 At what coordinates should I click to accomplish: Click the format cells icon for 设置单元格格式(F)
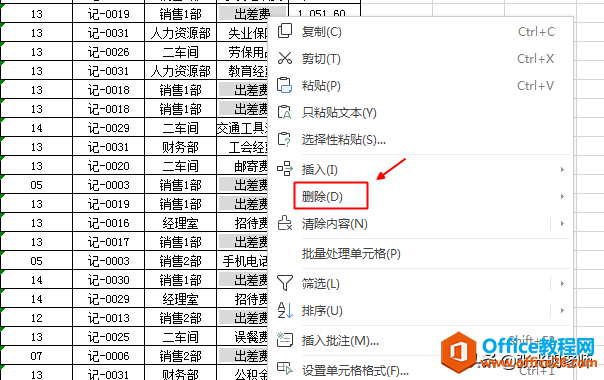click(285, 368)
